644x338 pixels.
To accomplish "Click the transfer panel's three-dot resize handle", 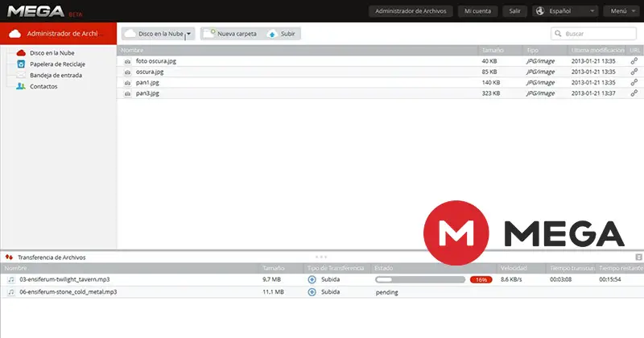I will point(321,257).
